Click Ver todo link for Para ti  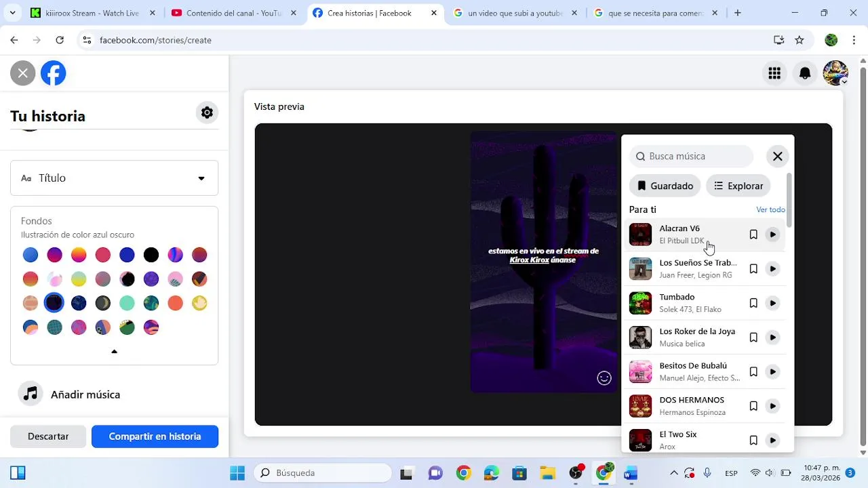[x=770, y=210]
